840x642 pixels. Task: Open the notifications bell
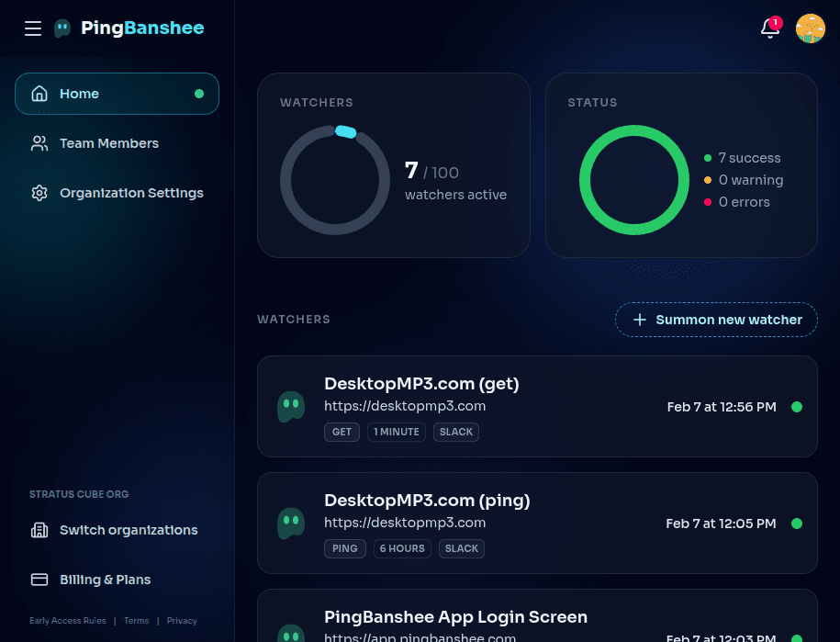point(769,28)
